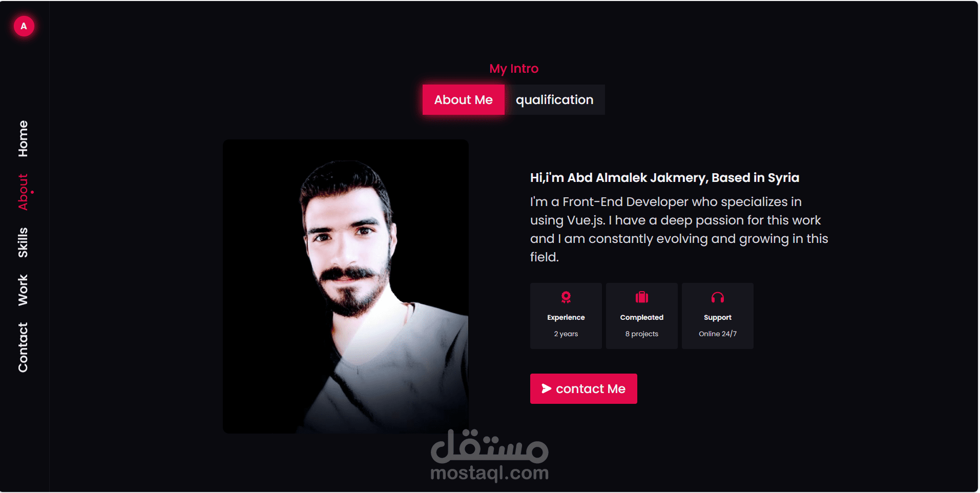980x493 pixels.
Task: Click the contact Me button
Action: click(583, 388)
